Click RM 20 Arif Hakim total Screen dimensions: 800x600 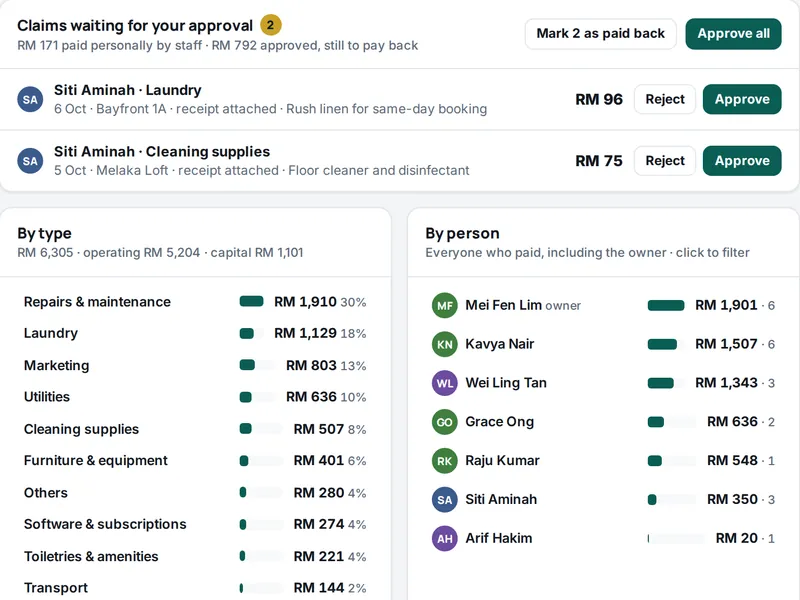click(736, 538)
